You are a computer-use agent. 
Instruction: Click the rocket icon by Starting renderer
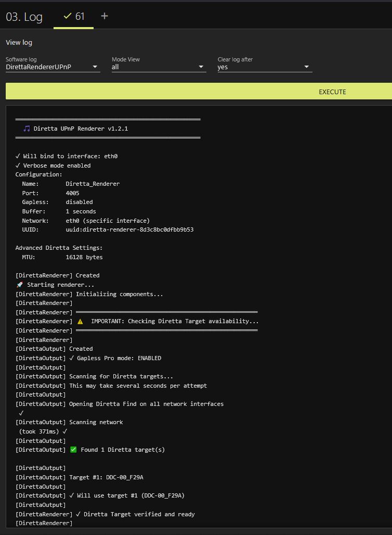(20, 285)
